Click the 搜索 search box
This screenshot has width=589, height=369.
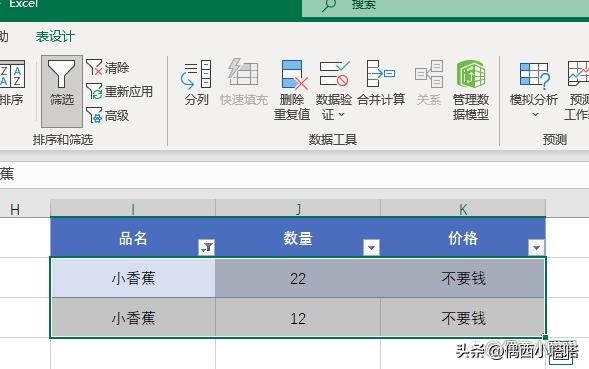(446, 8)
